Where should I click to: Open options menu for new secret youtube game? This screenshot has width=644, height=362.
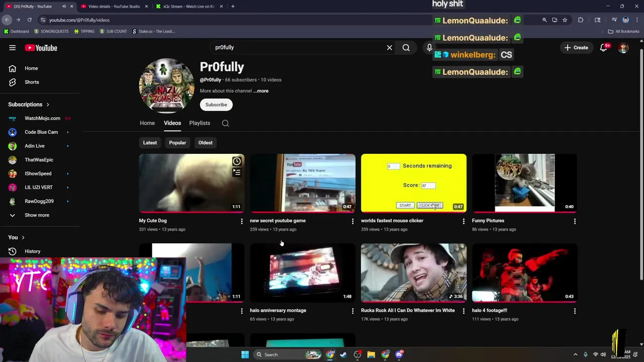click(353, 221)
